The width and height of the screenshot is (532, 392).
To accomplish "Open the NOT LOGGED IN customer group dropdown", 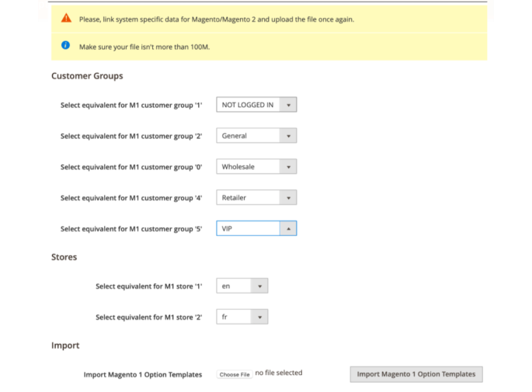I will (256, 105).
